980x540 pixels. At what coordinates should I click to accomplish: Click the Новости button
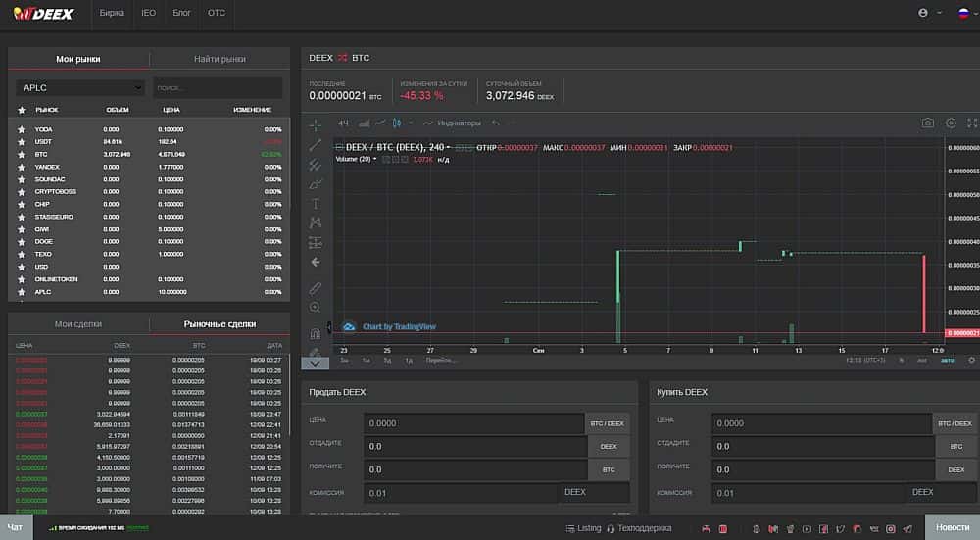952,527
